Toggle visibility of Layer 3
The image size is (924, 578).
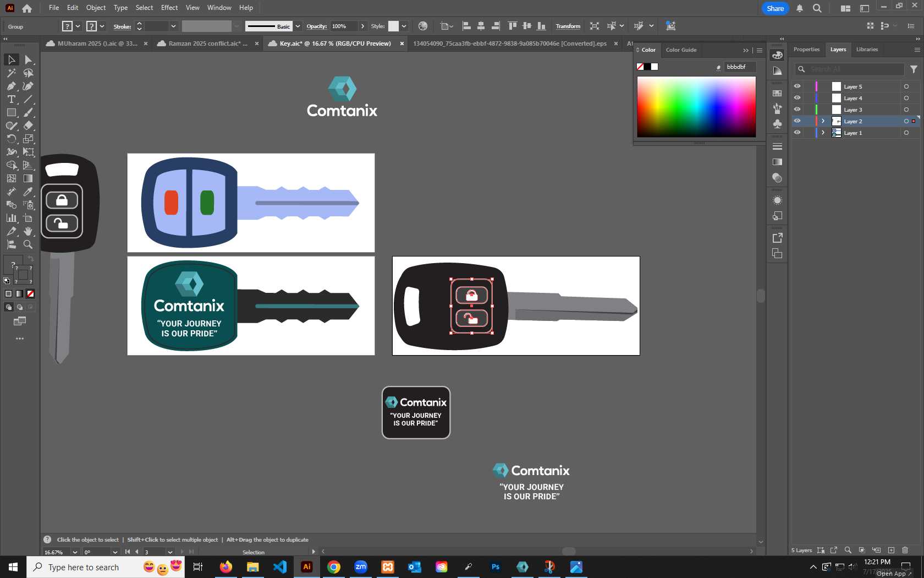tap(797, 110)
